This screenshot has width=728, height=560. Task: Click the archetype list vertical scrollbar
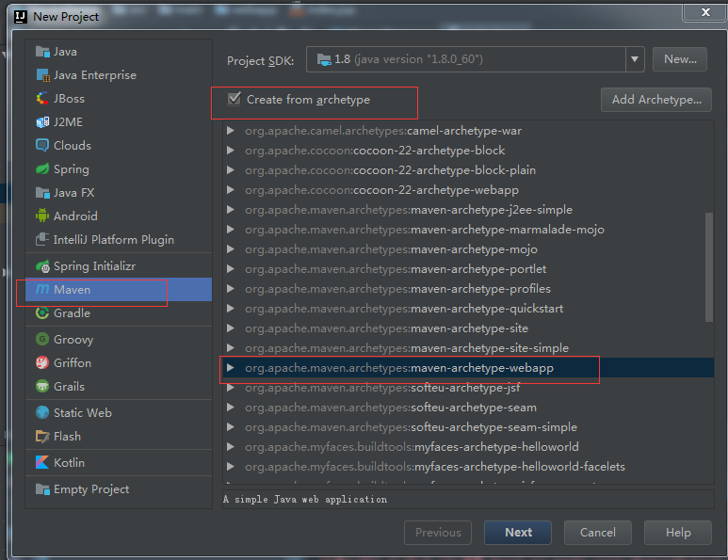pos(708,266)
